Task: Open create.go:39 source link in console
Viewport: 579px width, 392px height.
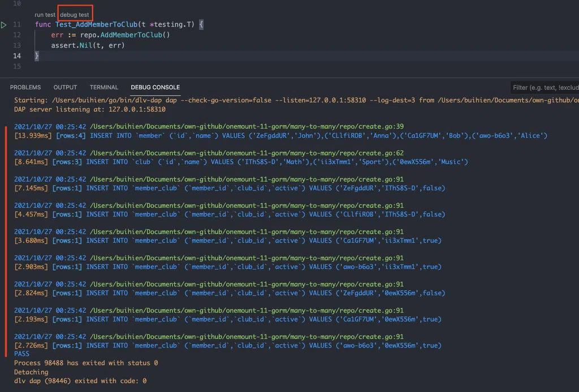Action: click(247, 127)
